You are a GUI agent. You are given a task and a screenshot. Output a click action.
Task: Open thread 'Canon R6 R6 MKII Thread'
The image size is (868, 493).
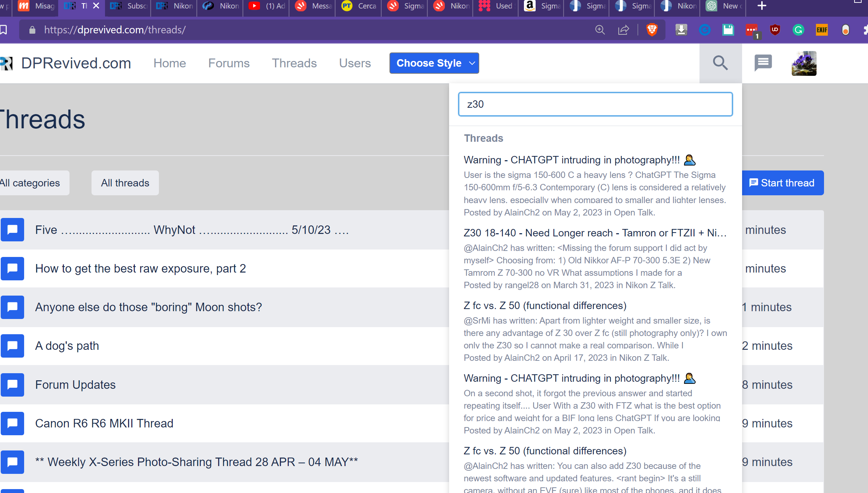pos(104,423)
